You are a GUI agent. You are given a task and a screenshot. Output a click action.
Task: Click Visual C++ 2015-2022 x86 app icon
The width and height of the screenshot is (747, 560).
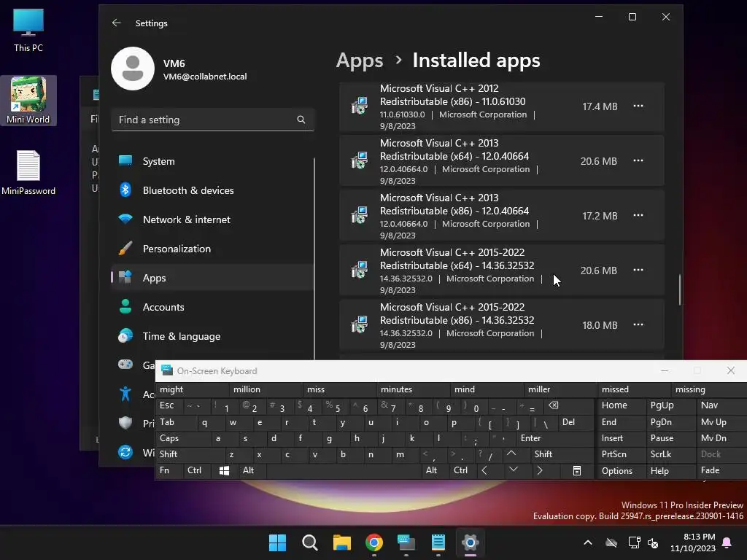coord(359,324)
